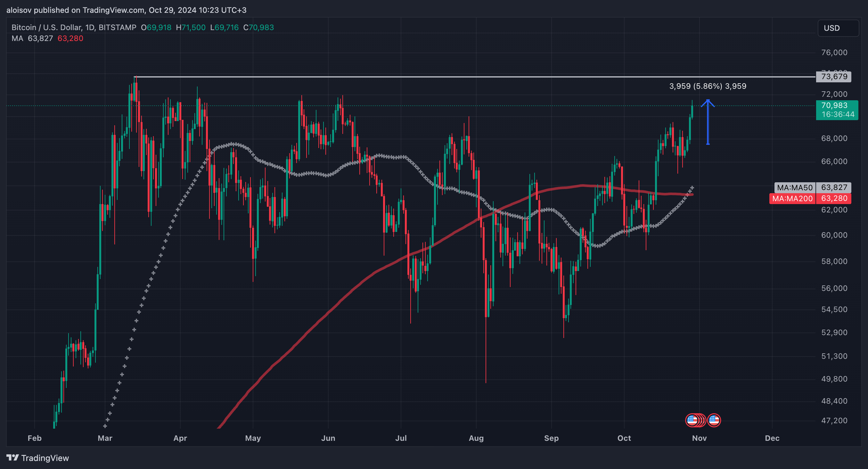Click the Jun label on time axis
Image resolution: width=868 pixels, height=469 pixels.
328,438
